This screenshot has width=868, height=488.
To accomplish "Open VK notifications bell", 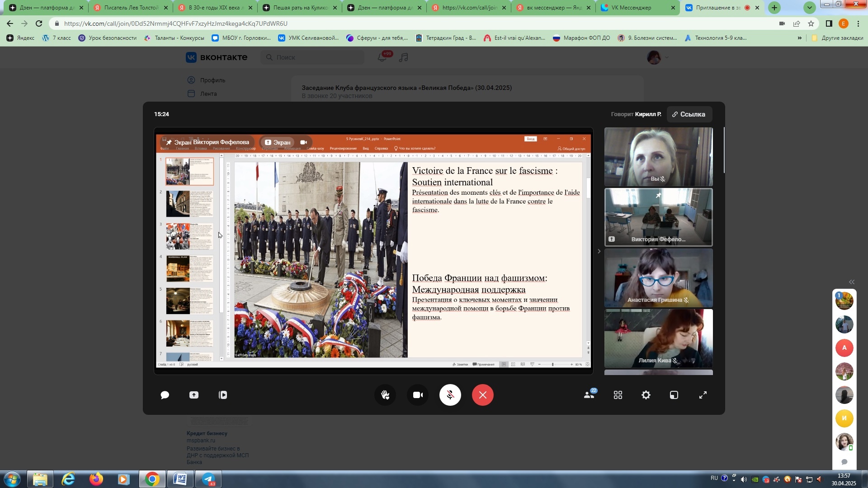I will [x=382, y=57].
